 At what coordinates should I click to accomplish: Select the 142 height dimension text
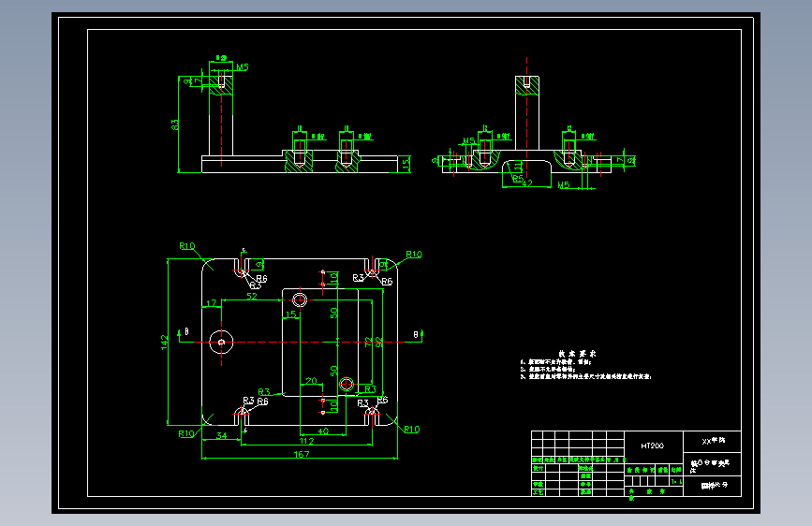point(165,343)
